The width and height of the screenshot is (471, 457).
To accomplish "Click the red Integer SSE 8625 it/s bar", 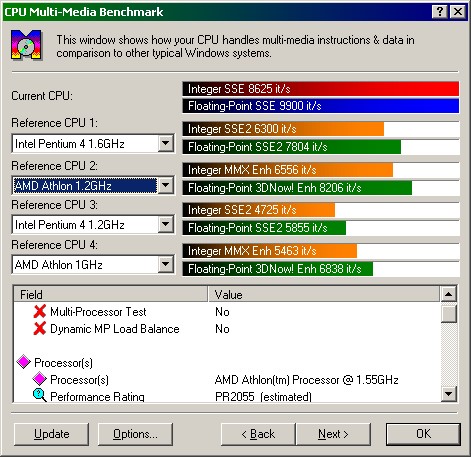I will (321, 89).
